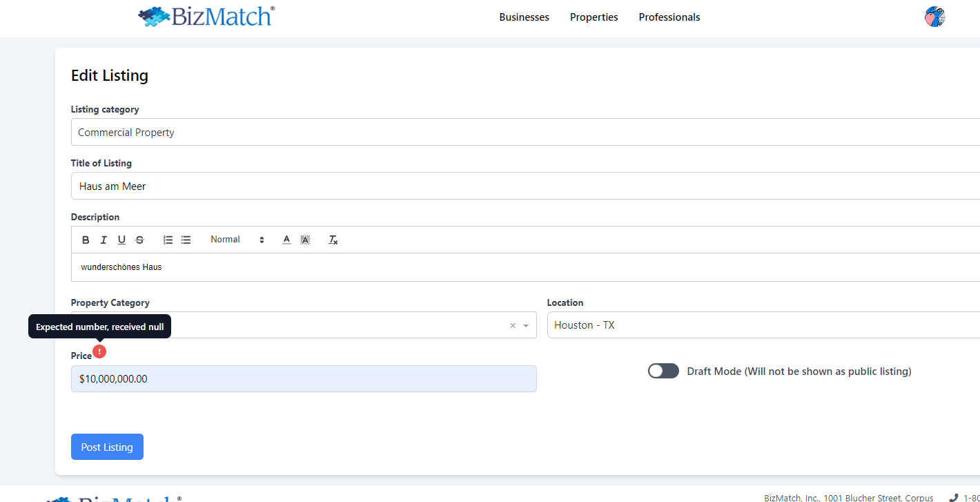Open the Properties navigation item
This screenshot has width=980, height=502.
[x=594, y=17]
